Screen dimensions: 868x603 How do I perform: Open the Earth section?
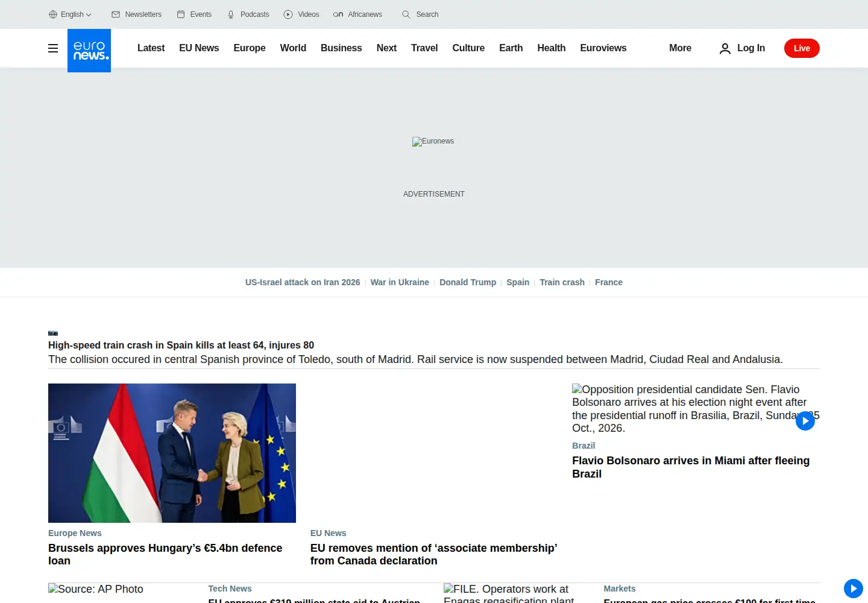click(x=511, y=48)
